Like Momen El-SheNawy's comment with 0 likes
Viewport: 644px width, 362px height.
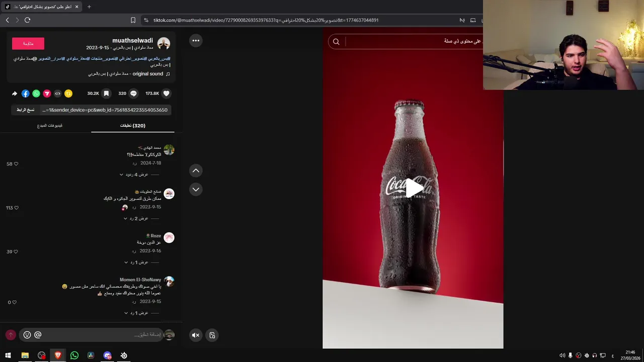pos(14,302)
